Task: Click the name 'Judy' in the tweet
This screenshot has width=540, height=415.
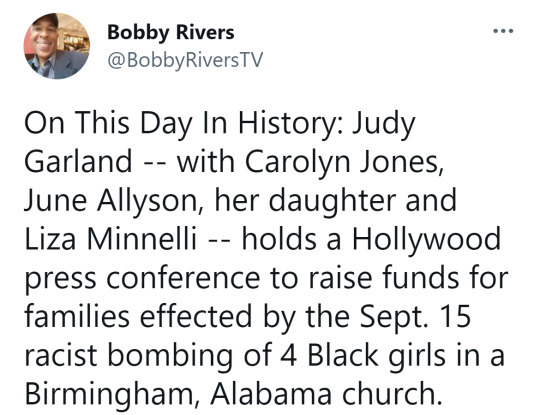Action: pos(383,124)
